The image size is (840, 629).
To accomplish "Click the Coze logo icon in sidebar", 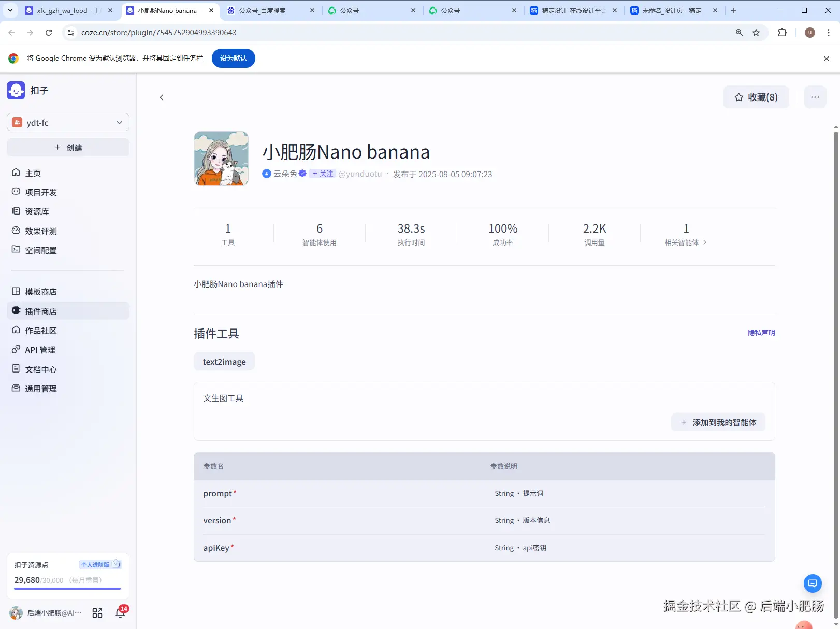I will 16,90.
